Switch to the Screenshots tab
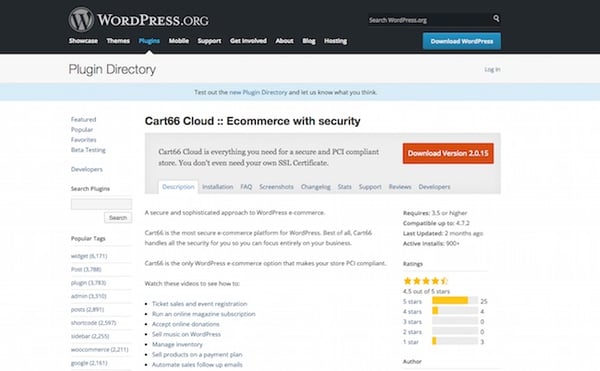This screenshot has height=371, width=600. pyautogui.click(x=276, y=187)
